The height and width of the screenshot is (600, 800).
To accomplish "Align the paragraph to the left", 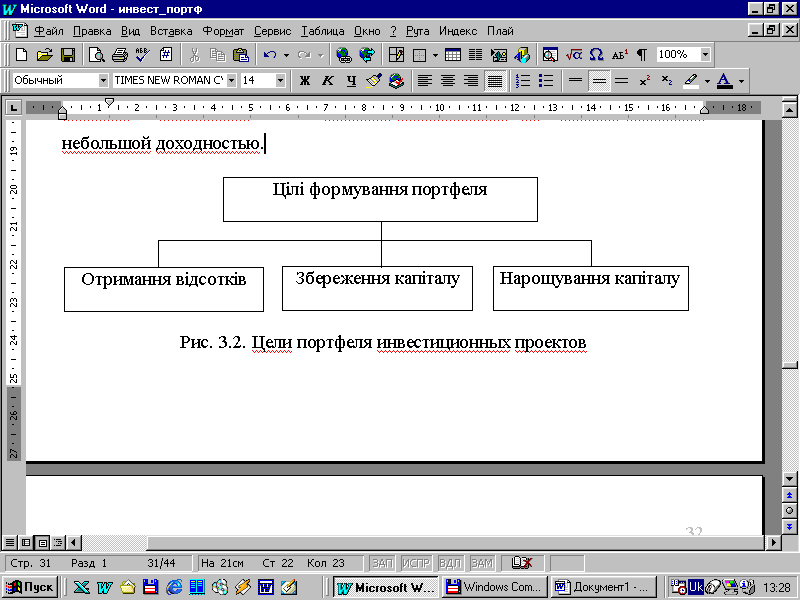I will pos(424,81).
